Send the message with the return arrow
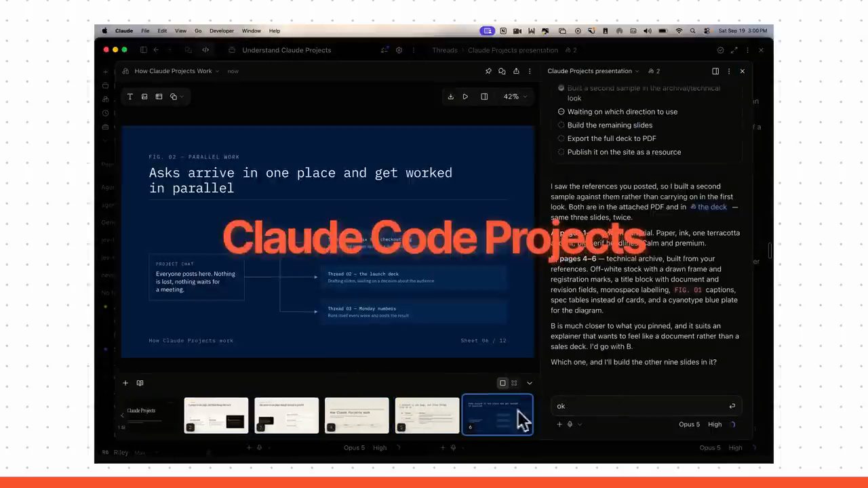Screen dimensions: 868x488 coord(732,406)
